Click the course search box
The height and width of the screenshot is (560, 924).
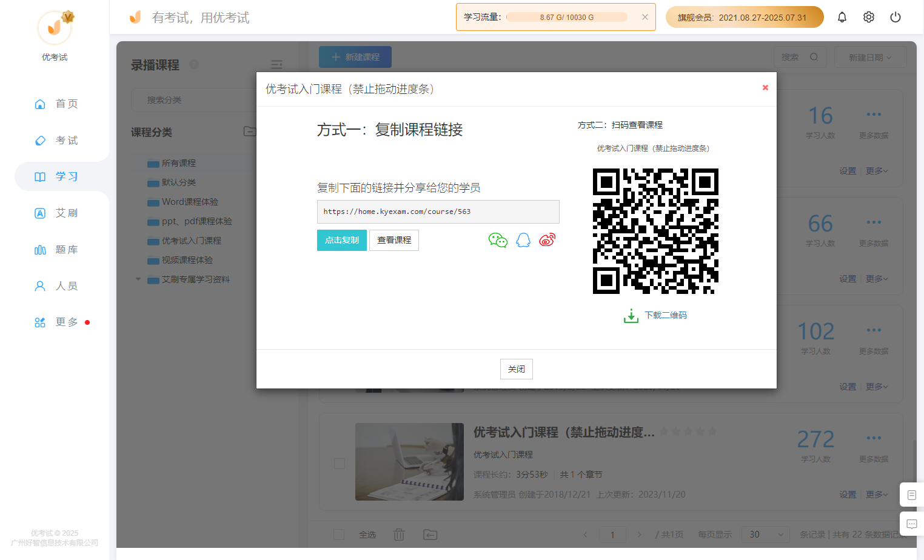[x=800, y=57]
